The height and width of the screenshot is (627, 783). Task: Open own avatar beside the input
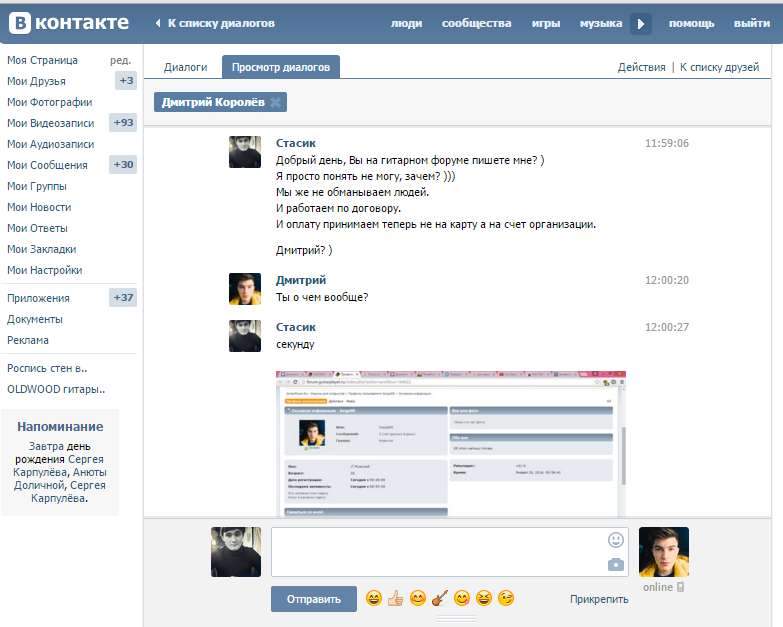click(236, 552)
